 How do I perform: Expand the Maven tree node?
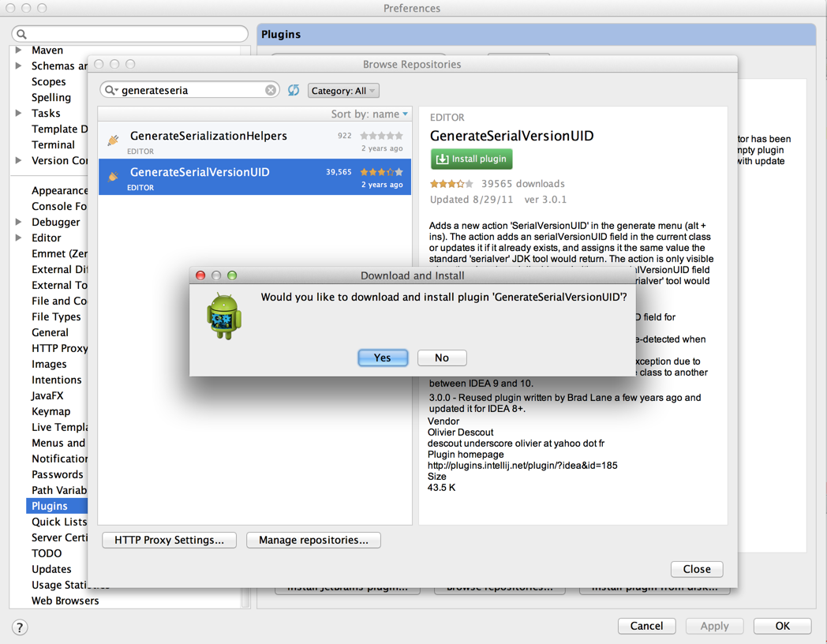(x=18, y=50)
